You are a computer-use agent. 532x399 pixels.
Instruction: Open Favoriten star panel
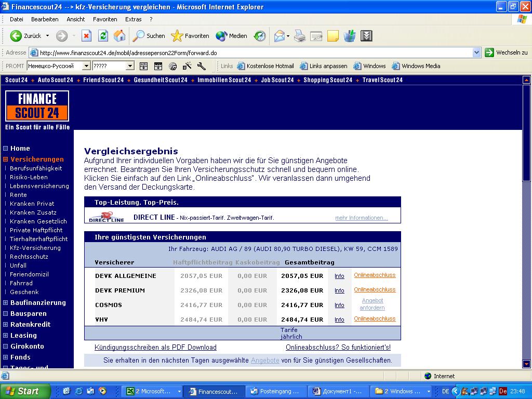190,36
